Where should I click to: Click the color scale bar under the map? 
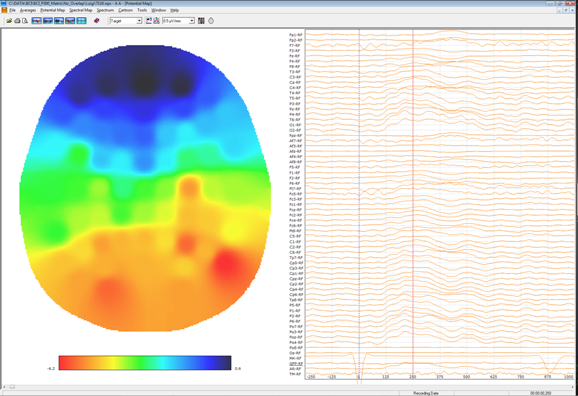[x=145, y=363]
